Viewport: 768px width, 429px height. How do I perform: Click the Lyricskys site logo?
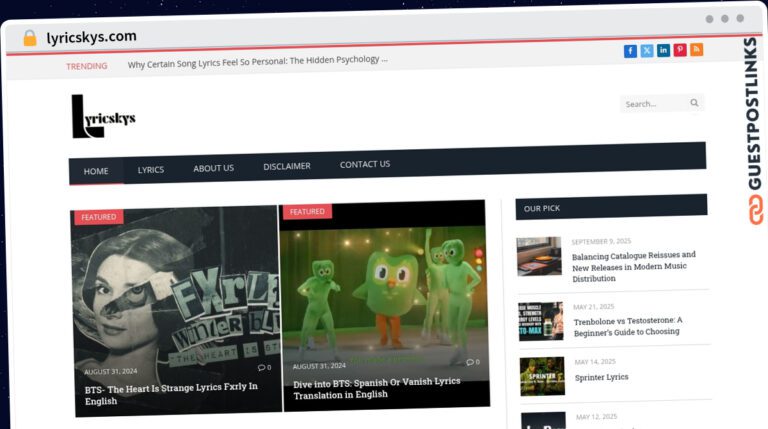pyautogui.click(x=103, y=117)
